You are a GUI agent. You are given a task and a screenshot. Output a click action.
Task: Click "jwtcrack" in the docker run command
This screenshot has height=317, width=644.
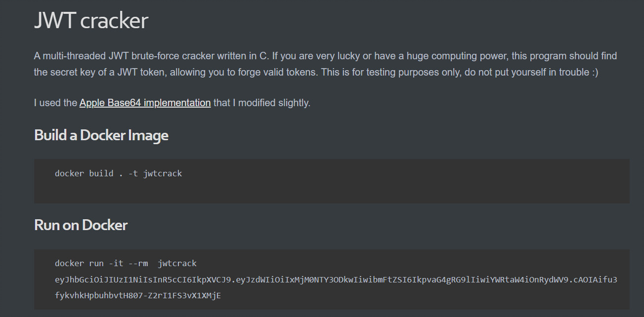(x=177, y=264)
